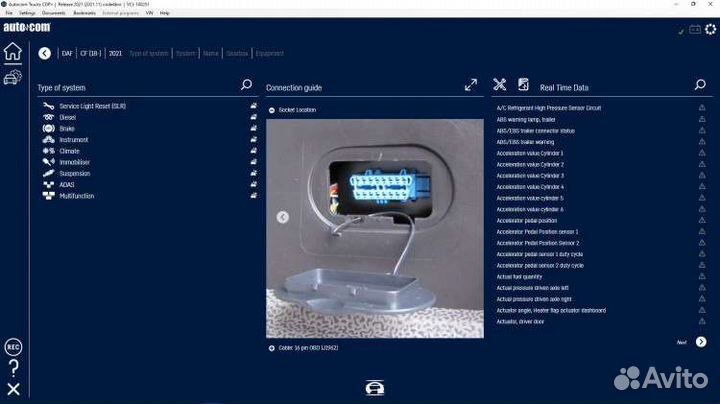Select 'Actual pressure driven axle right' parameter
Image resolution: width=720 pixels, height=404 pixels.
(534, 299)
